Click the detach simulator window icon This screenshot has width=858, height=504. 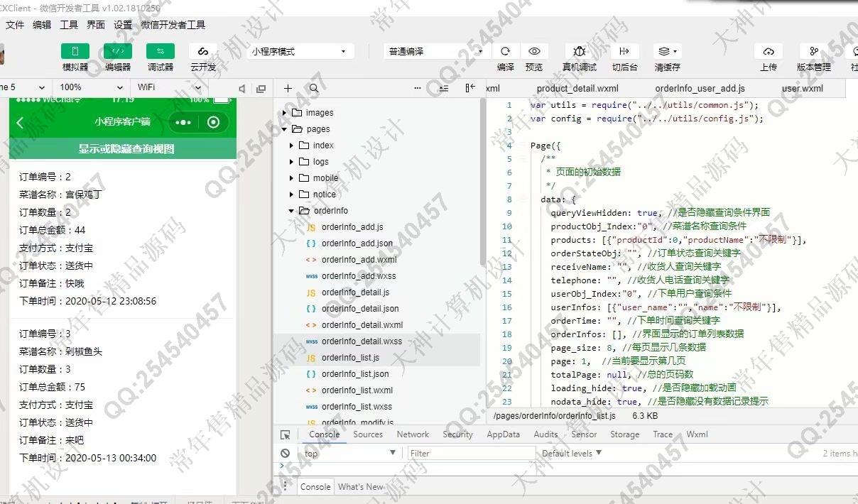point(261,88)
